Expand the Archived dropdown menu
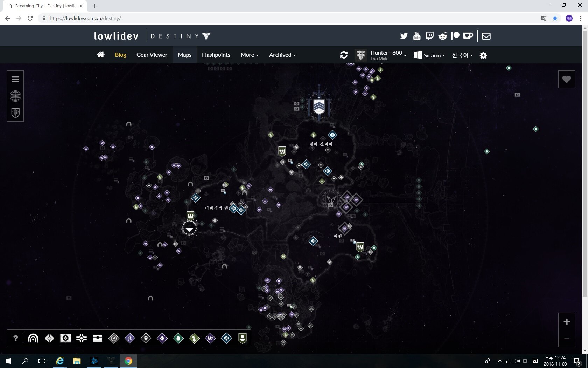The height and width of the screenshot is (368, 588). coord(282,55)
